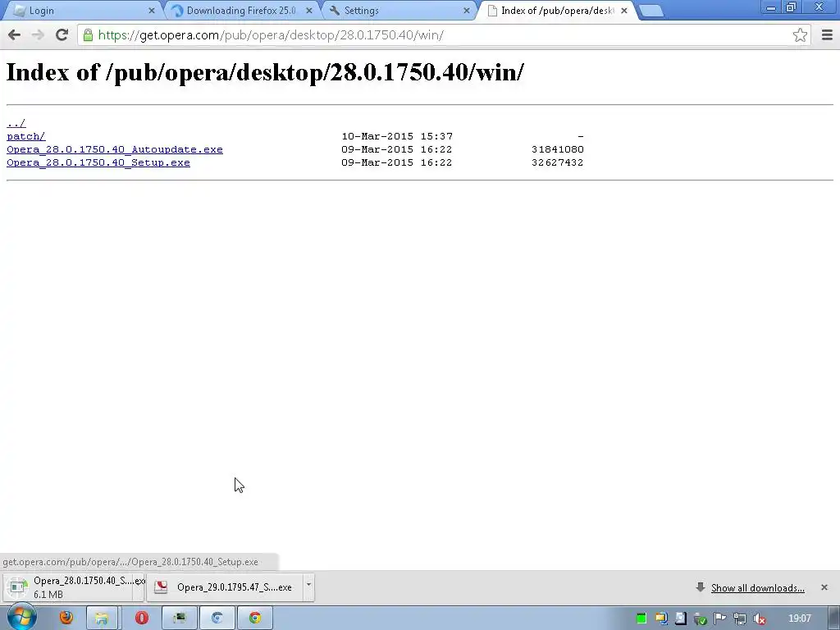Click the file size 31841080
Viewport: 840px width, 630px height.
pos(557,149)
